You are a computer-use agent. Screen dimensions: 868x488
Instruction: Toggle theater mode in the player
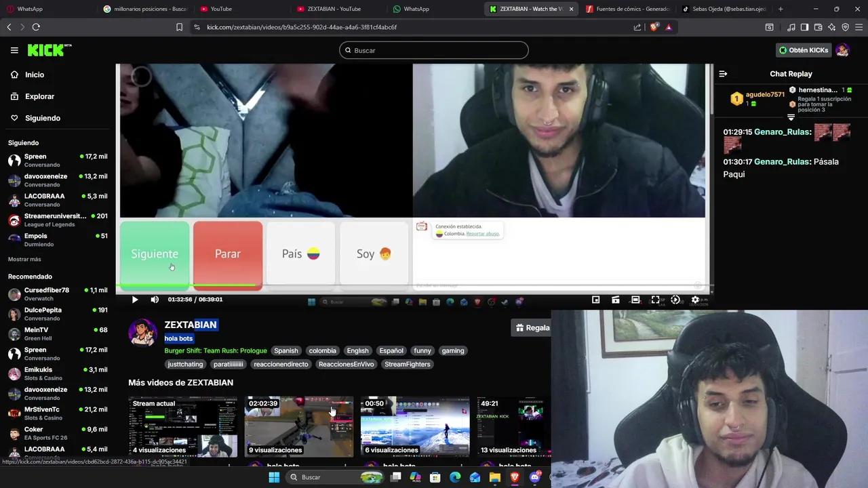635,300
